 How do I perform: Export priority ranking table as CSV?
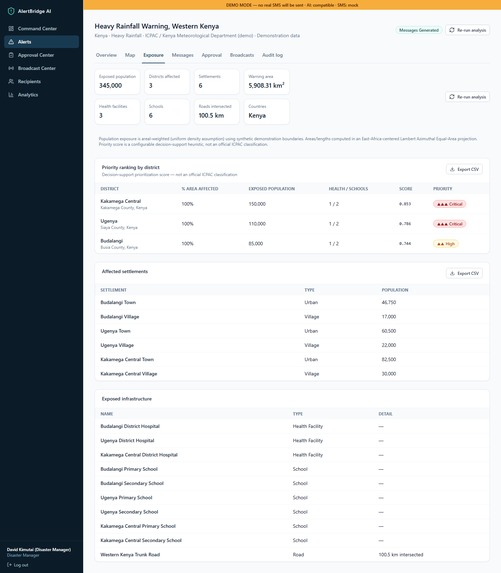click(x=464, y=169)
